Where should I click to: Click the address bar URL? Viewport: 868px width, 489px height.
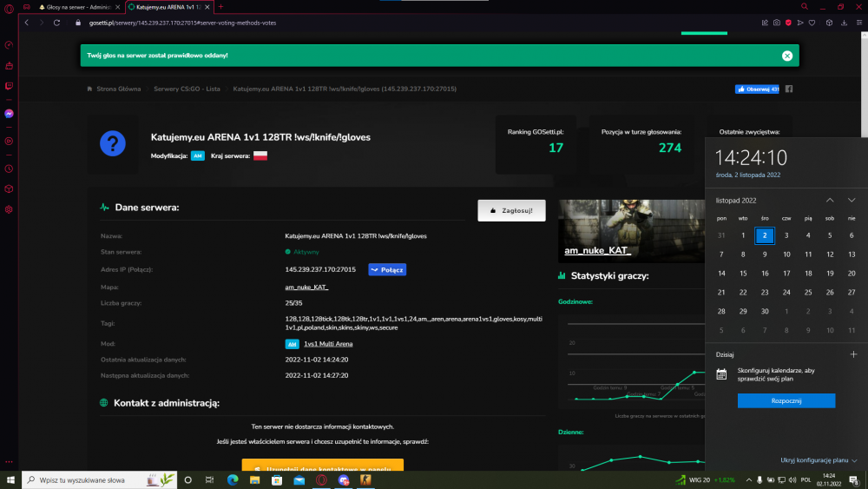(x=182, y=23)
